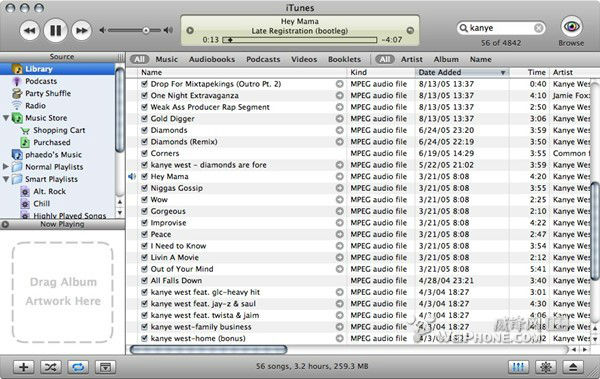Image resolution: width=600 pixels, height=379 pixels.
Task: Click inside the kanye search field
Action: [501, 28]
